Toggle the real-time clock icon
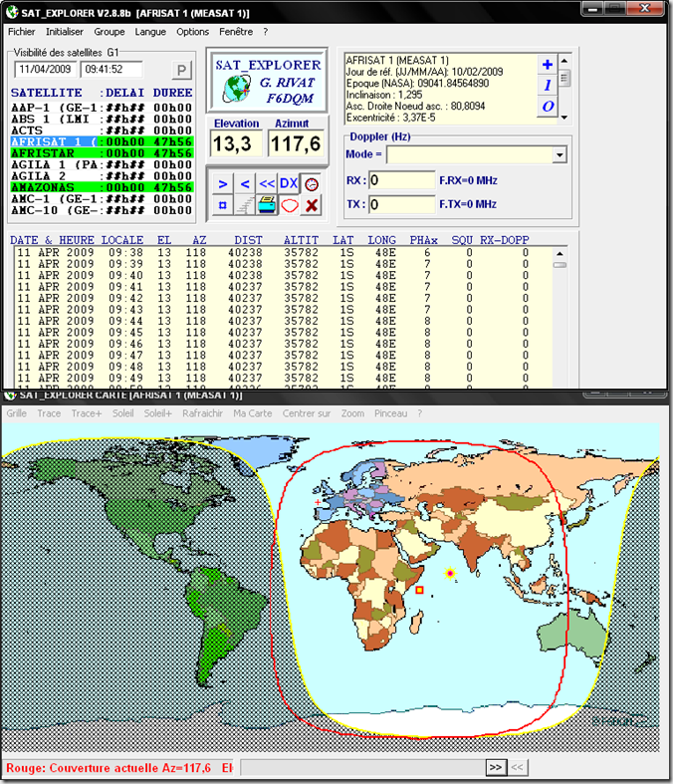 click(312, 184)
